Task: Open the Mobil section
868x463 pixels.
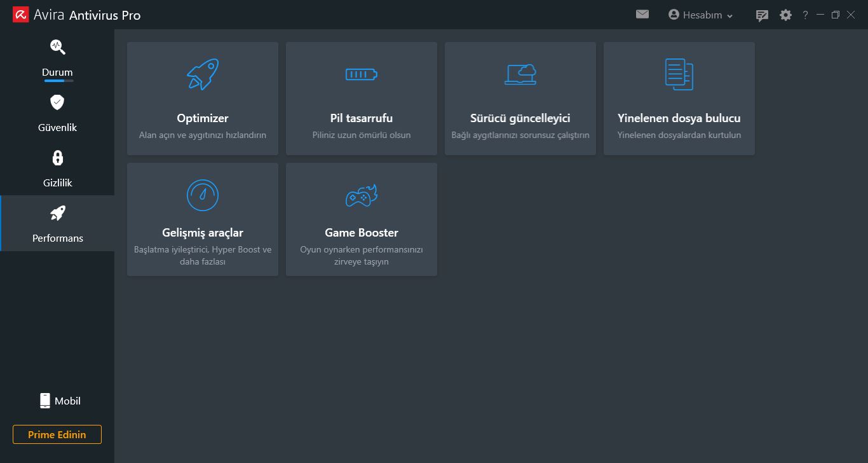Action: click(x=60, y=401)
